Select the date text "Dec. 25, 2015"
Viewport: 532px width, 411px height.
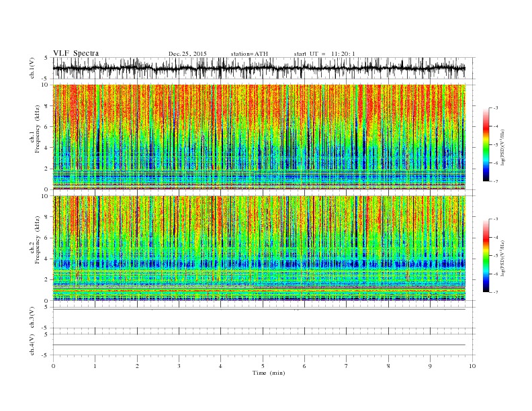click(187, 54)
